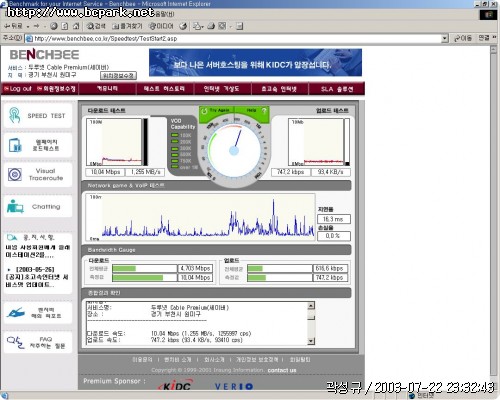The width and height of the screenshot is (500, 400).
Task: Click the 인터넷 zone indicator in status bar
Action: (422, 396)
